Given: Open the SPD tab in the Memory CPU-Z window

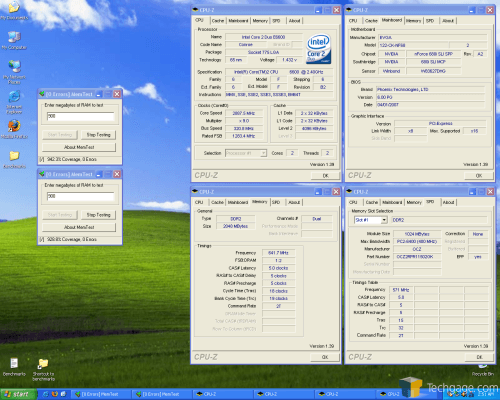Looking at the screenshot, I should pos(276,202).
